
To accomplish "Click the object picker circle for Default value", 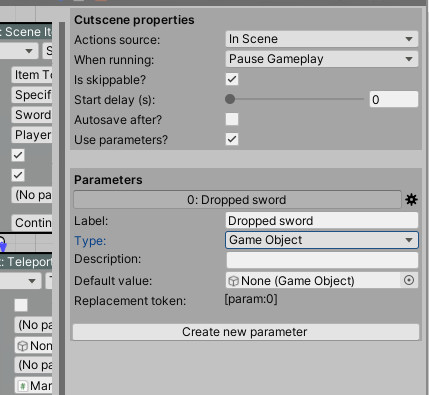I will pos(409,280).
